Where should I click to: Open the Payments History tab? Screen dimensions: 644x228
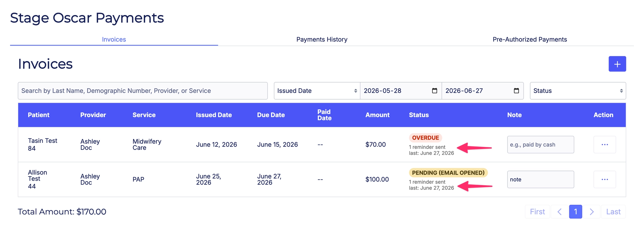click(322, 40)
